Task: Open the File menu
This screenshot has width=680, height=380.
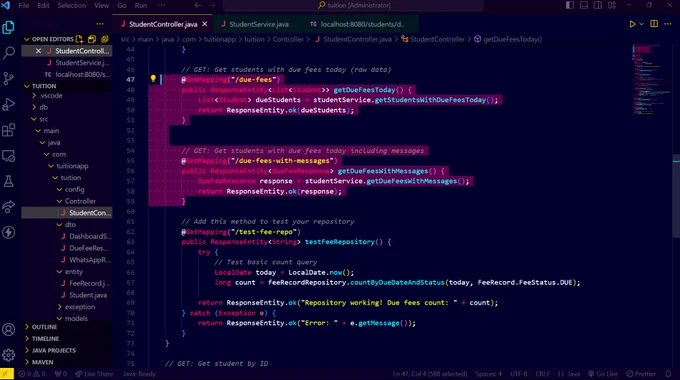Action: pos(24,5)
